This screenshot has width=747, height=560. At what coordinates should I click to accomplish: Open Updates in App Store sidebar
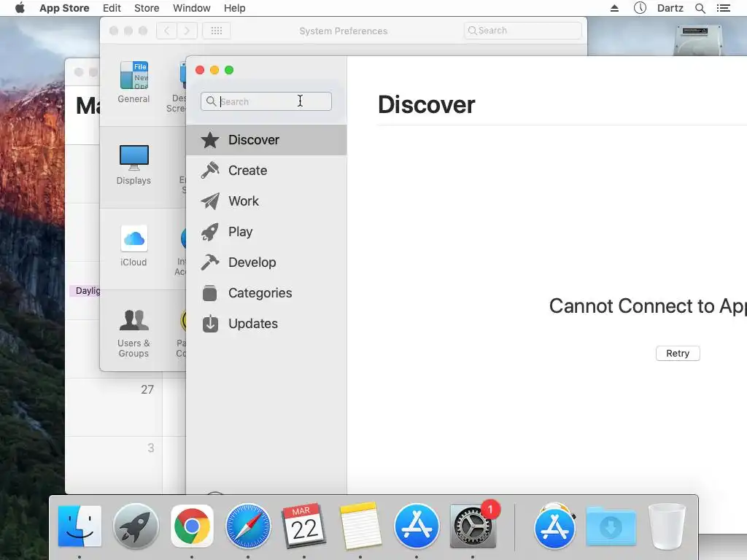[x=266, y=324]
